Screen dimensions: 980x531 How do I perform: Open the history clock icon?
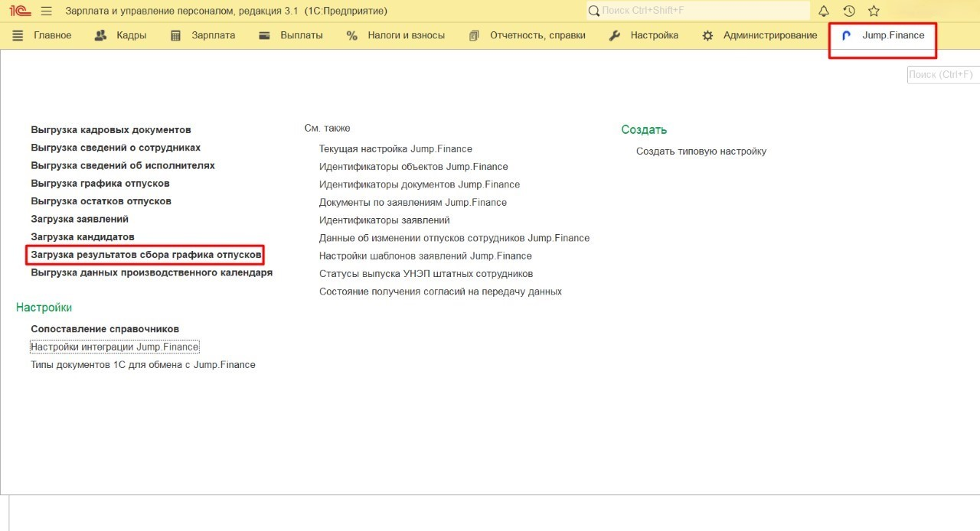pyautogui.click(x=848, y=11)
